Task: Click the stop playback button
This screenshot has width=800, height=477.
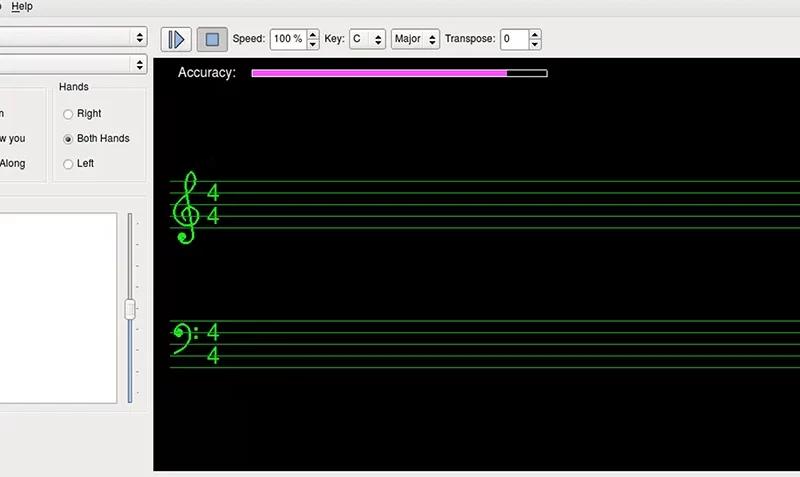Action: point(212,39)
